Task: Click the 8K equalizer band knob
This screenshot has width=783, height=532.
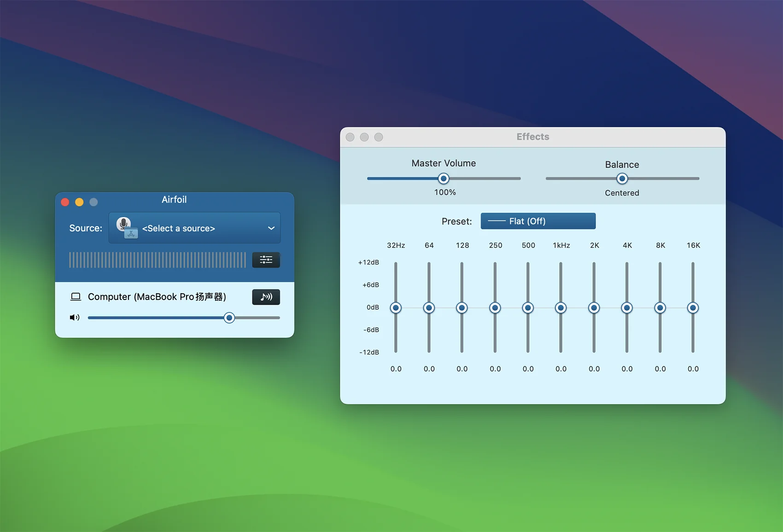Action: pyautogui.click(x=660, y=308)
